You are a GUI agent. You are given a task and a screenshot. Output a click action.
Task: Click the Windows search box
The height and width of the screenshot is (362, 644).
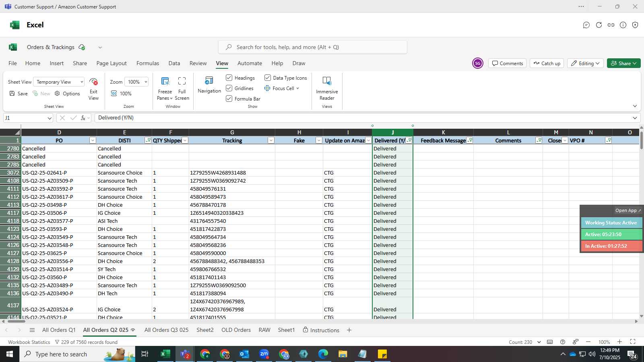point(77,354)
